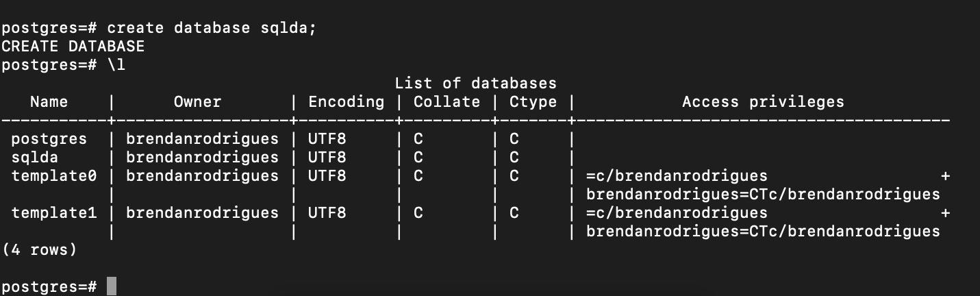This screenshot has width=980, height=296.
Task: Click the '=c/brendanrodrigues' privilege in template0 row
Action: pos(677,176)
